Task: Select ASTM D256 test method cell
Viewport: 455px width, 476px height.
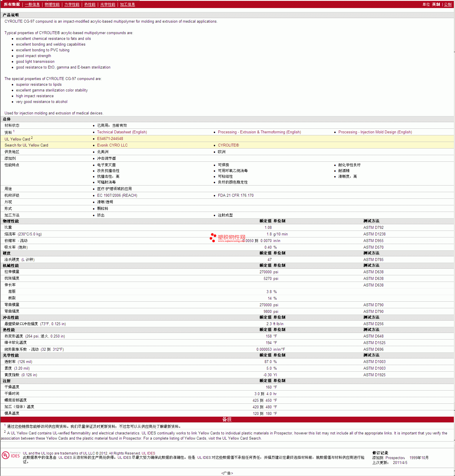Action: click(x=373, y=324)
